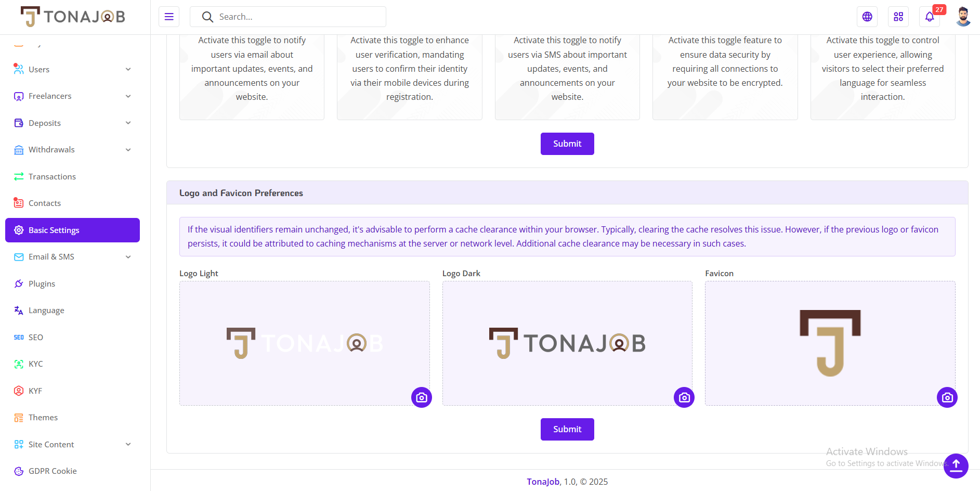Expand the Withdrawals sidebar menu
980x491 pixels.
[72, 150]
